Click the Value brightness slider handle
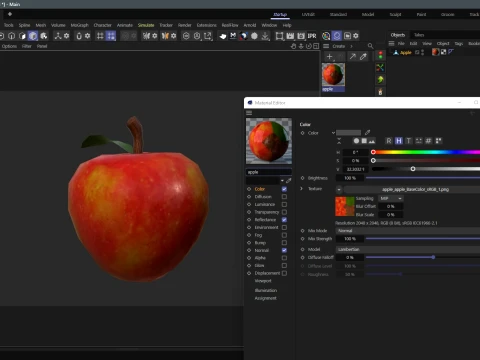480x360 pixels. point(413,169)
